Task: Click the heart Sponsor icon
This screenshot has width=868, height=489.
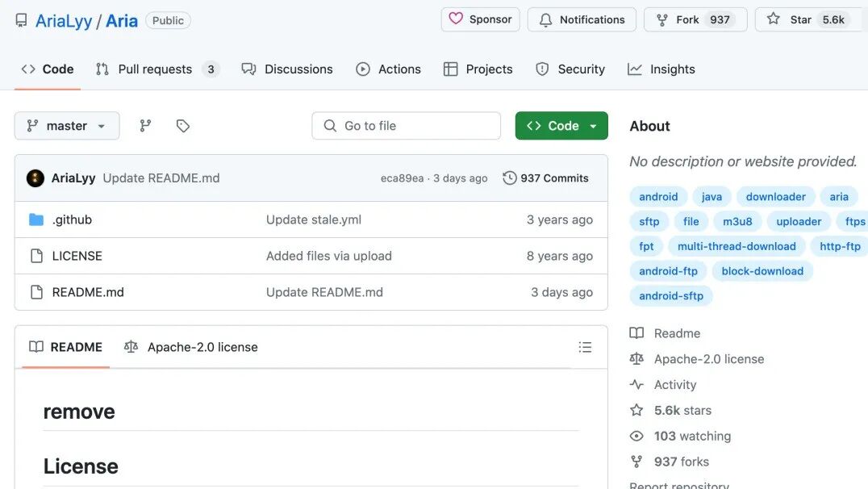Action: coord(456,19)
